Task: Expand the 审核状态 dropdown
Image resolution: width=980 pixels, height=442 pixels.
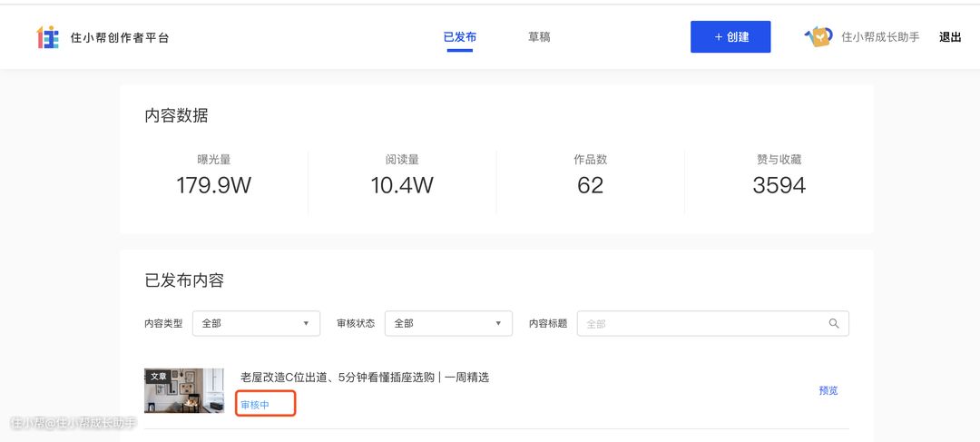Action: 449,323
